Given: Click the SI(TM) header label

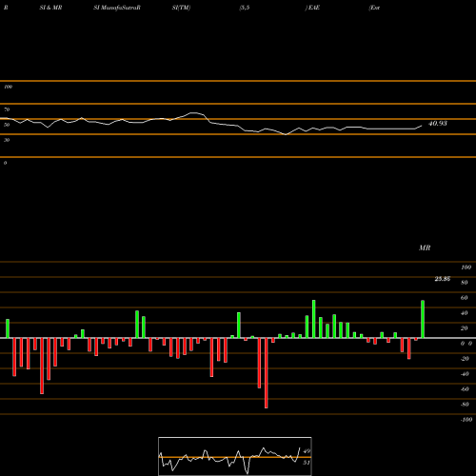Looking at the screenshot, I should point(181,8).
